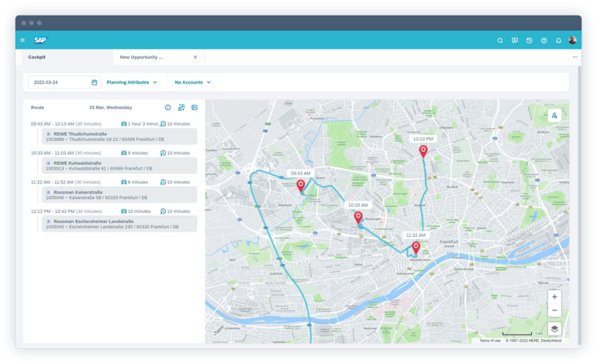
Task: Open the chat assistant icon in header
Action: (515, 40)
